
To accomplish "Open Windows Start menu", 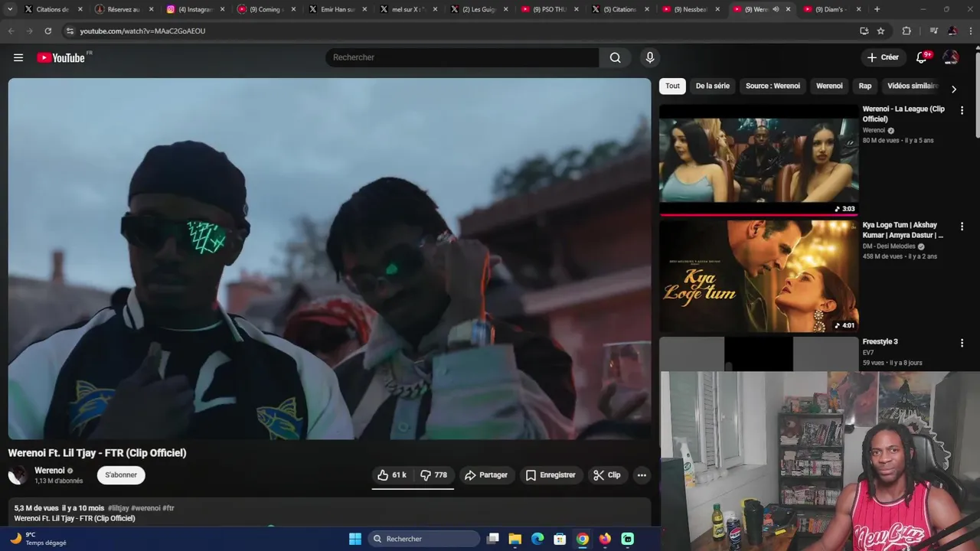I will coord(355,539).
